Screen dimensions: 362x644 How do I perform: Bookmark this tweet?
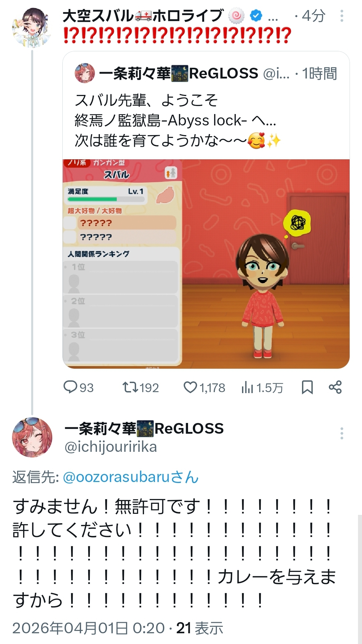pos(307,387)
